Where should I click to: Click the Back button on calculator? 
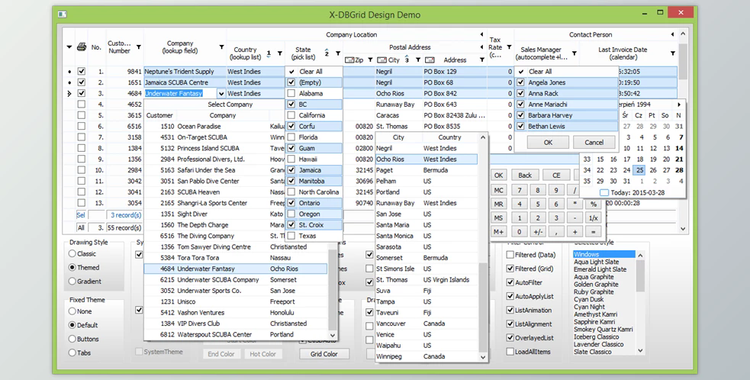pos(525,175)
